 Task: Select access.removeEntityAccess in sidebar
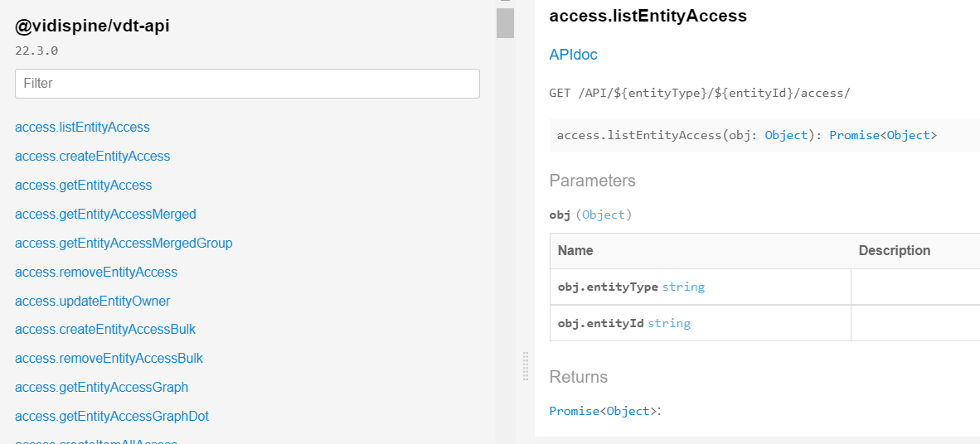[96, 273]
